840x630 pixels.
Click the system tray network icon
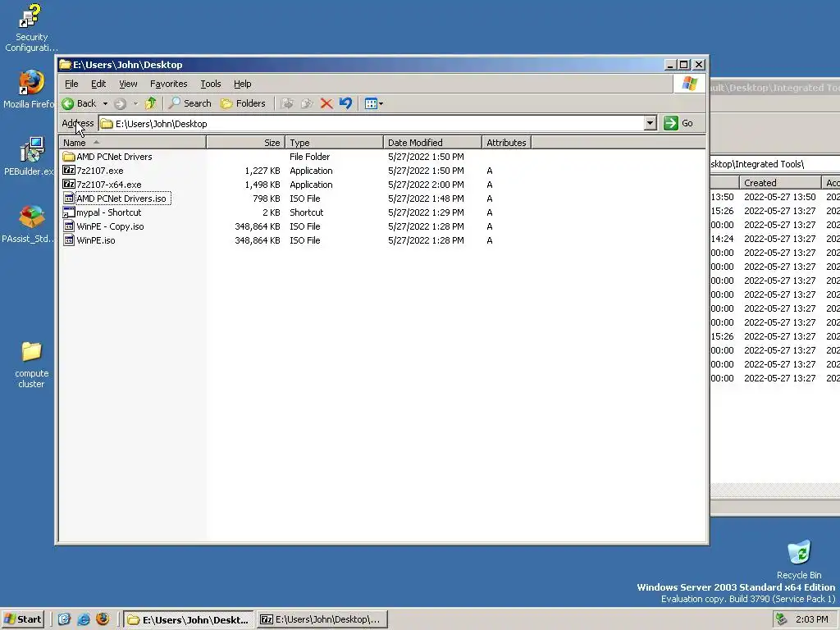pyautogui.click(x=781, y=619)
